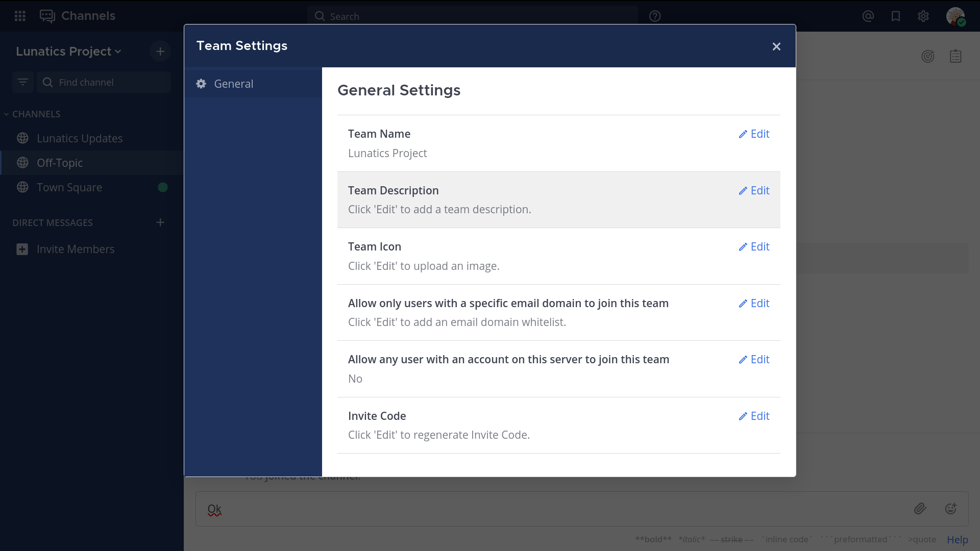Open settings gear in top bar

923,16
